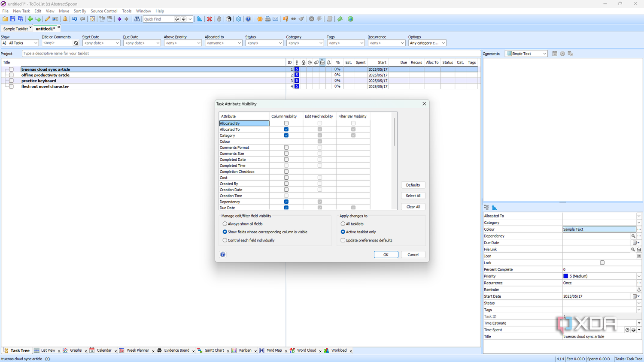Select 'Control each field individually' option
The image size is (644, 362).
pyautogui.click(x=225, y=240)
